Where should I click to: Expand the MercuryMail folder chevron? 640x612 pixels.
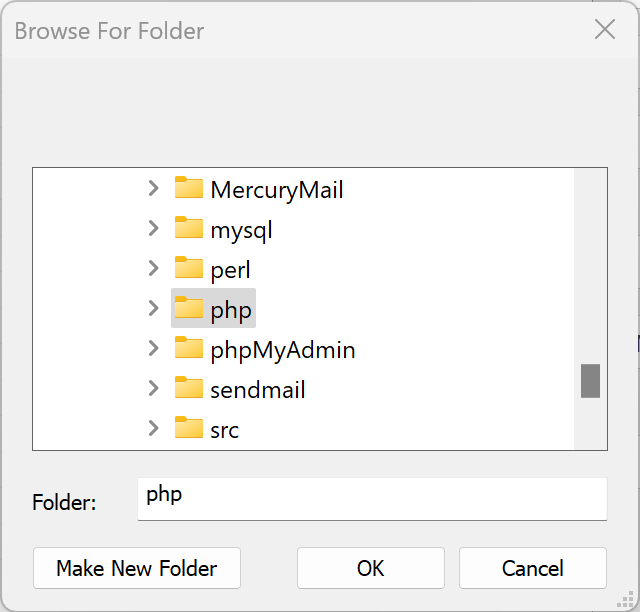(x=153, y=188)
